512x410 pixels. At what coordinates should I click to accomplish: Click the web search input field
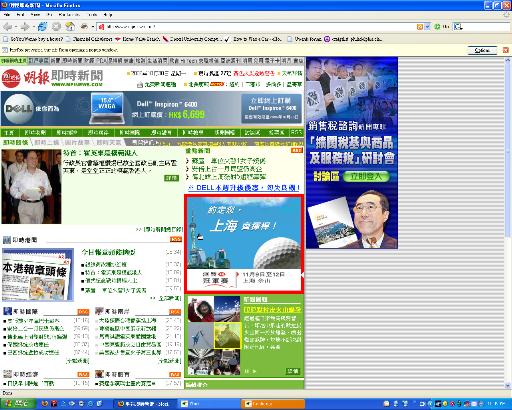point(485,27)
